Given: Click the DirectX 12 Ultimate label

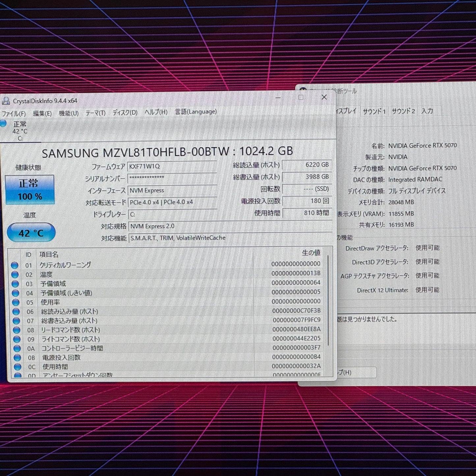Looking at the screenshot, I should (382, 290).
